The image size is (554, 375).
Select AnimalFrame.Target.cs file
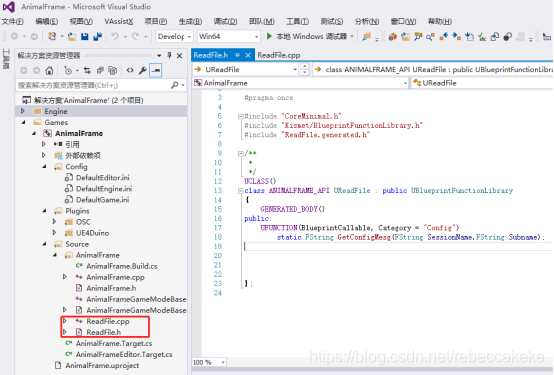click(x=114, y=343)
